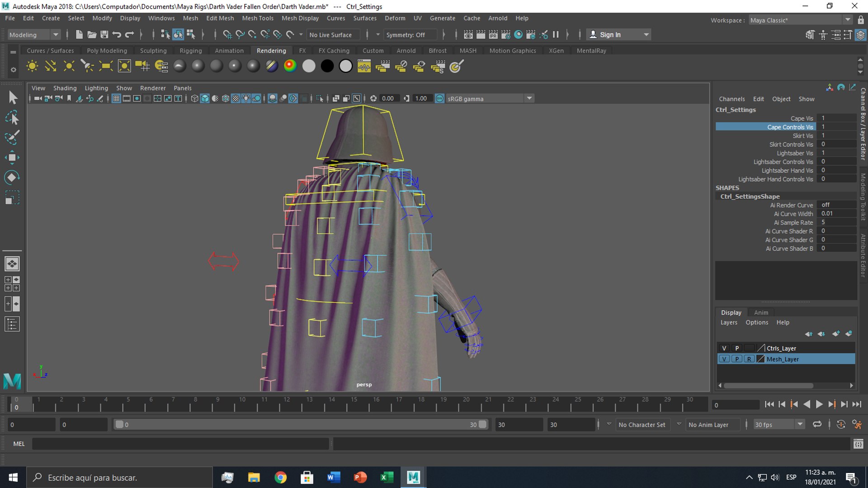
Task: Click the MEL command line input
Action: (x=181, y=444)
